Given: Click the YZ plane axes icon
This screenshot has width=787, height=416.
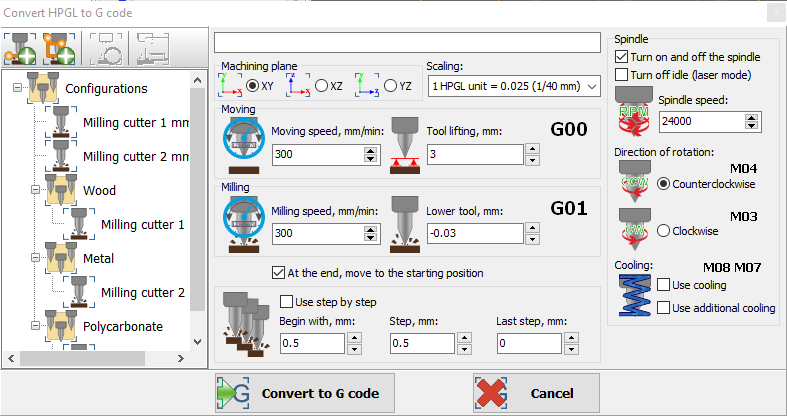Looking at the screenshot, I should [x=367, y=85].
